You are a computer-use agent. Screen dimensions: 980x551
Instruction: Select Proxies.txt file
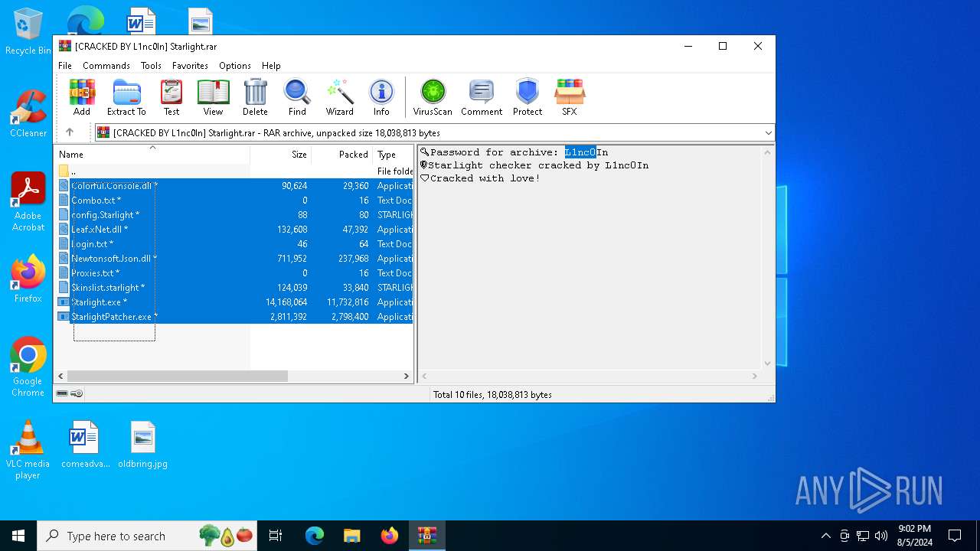point(234,273)
